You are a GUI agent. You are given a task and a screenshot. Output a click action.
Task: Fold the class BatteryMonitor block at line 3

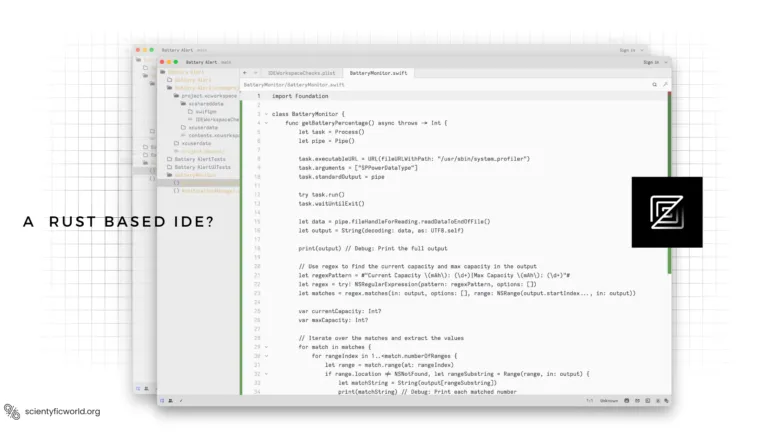pyautogui.click(x=266, y=114)
